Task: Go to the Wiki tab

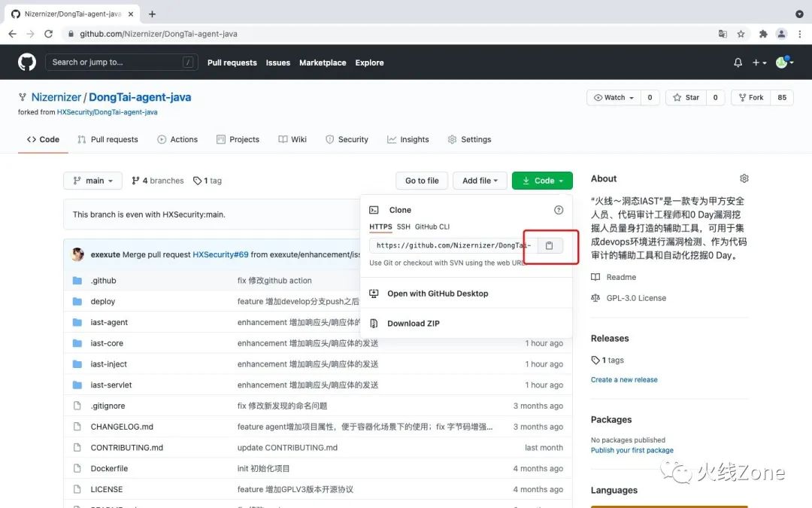Action: coord(292,139)
